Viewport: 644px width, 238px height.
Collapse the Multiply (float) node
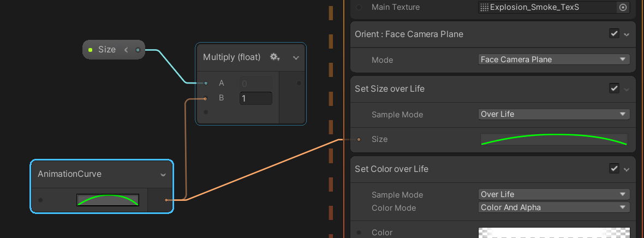click(x=296, y=57)
